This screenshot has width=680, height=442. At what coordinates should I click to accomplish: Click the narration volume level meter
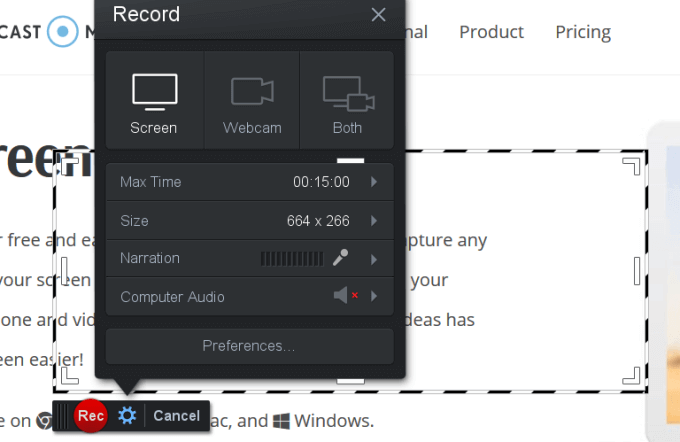point(292,259)
